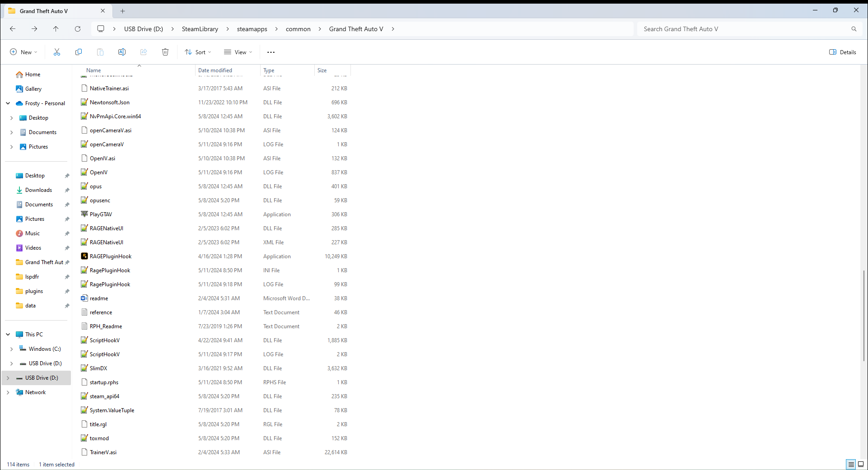The image size is (868, 470).
Task: Go forward with the right arrow
Action: point(34,29)
